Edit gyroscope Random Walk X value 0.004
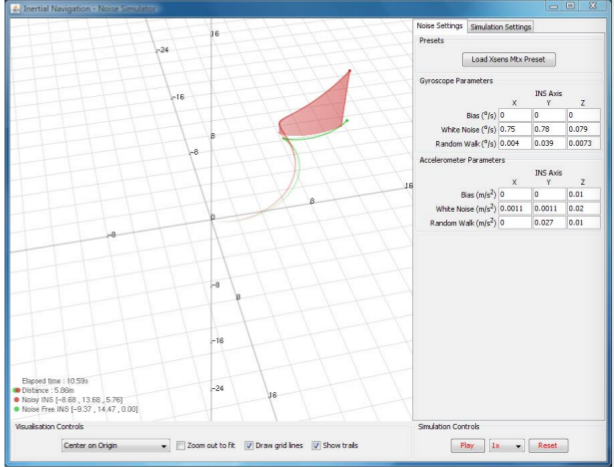The width and height of the screenshot is (614, 467). click(515, 143)
